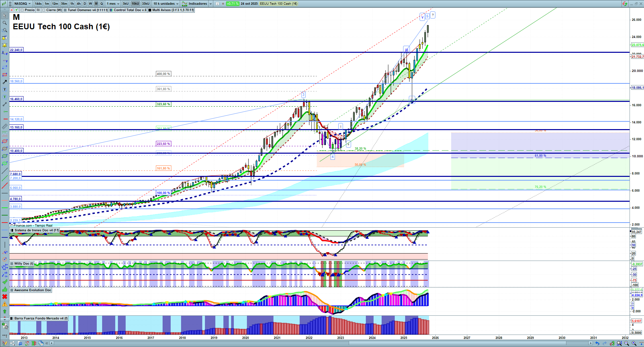Screen dimensions: 644x347
Task: Switch to the weekly W timeframe
Action: [90, 4]
